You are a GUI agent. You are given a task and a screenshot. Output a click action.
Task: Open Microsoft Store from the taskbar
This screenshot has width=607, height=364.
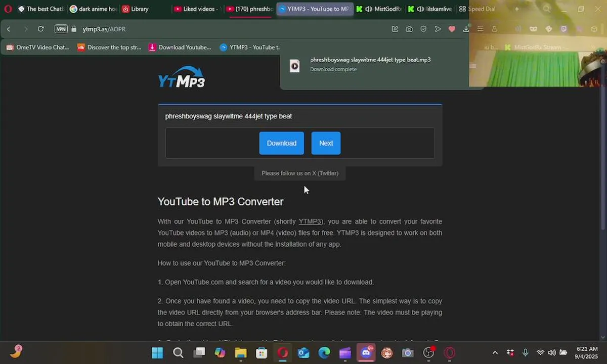click(262, 353)
